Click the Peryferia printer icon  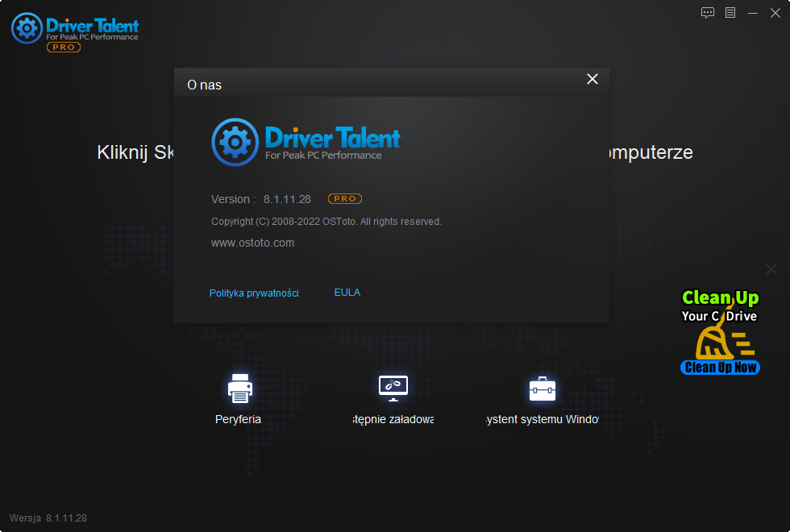[x=240, y=388]
